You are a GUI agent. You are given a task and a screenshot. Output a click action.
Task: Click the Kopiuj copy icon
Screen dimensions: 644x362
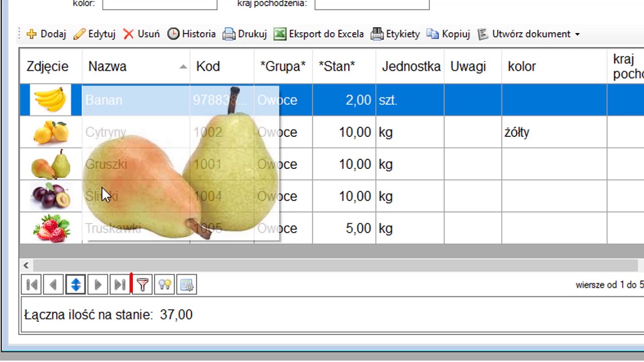click(433, 34)
